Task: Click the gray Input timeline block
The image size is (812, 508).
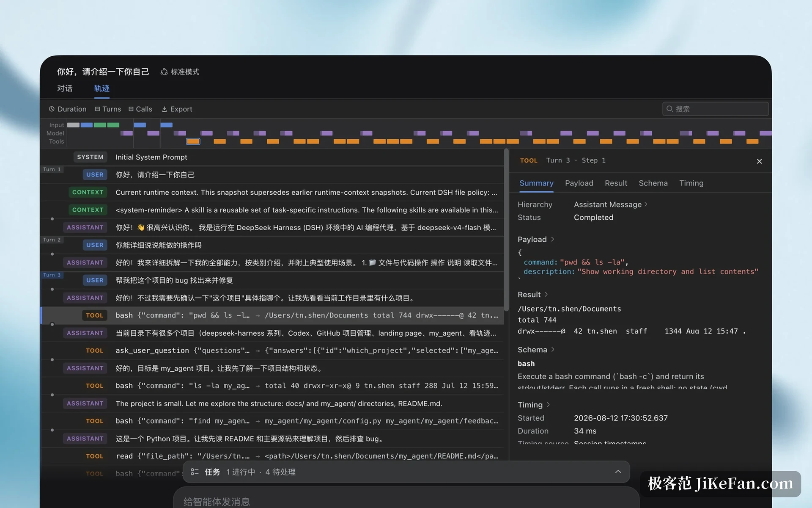Action: [x=73, y=125]
